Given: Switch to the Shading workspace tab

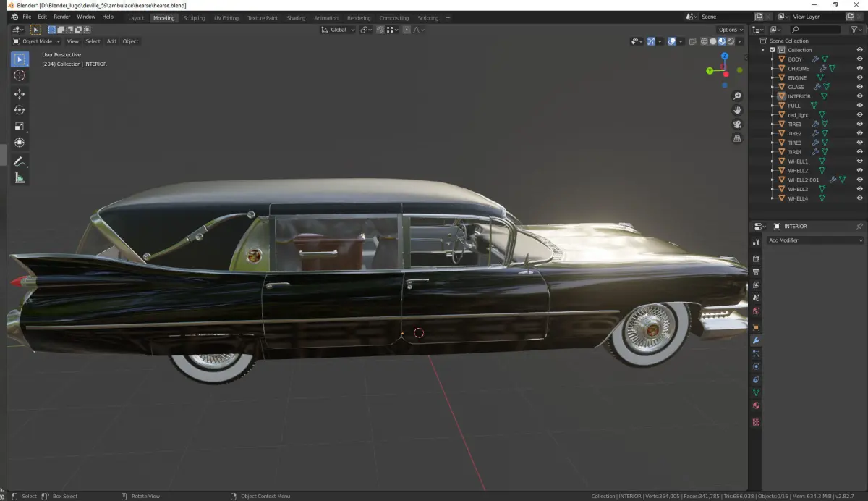Looking at the screenshot, I should pyautogui.click(x=296, y=18).
